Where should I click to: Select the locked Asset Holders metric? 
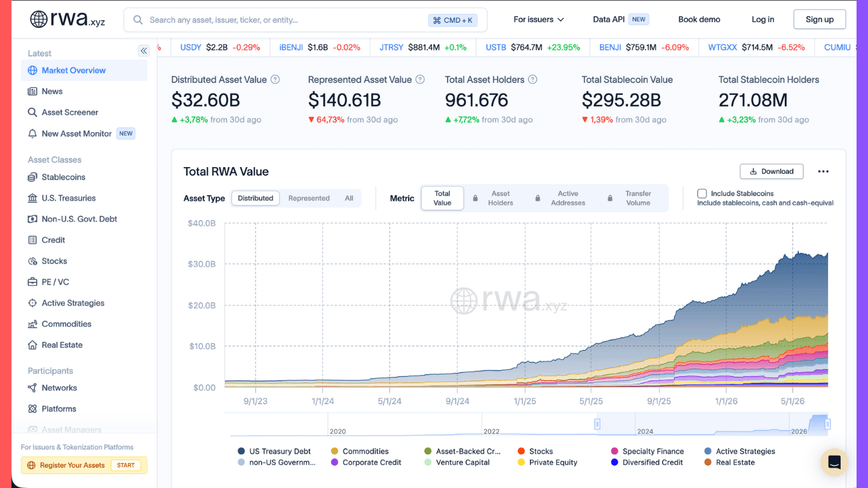(493, 198)
